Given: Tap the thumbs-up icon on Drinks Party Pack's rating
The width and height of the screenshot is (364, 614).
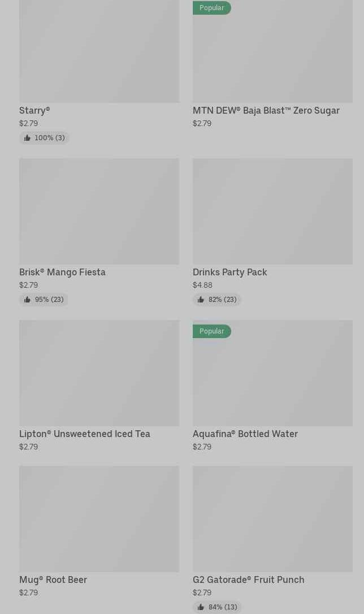Looking at the screenshot, I should coord(201,300).
